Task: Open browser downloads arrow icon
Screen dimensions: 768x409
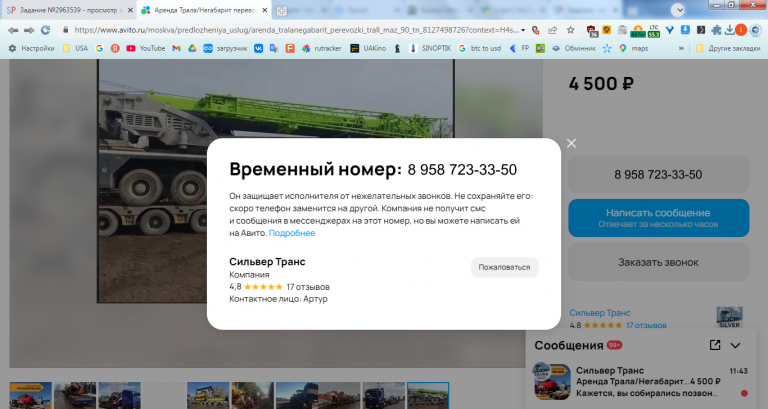Action: pos(729,30)
